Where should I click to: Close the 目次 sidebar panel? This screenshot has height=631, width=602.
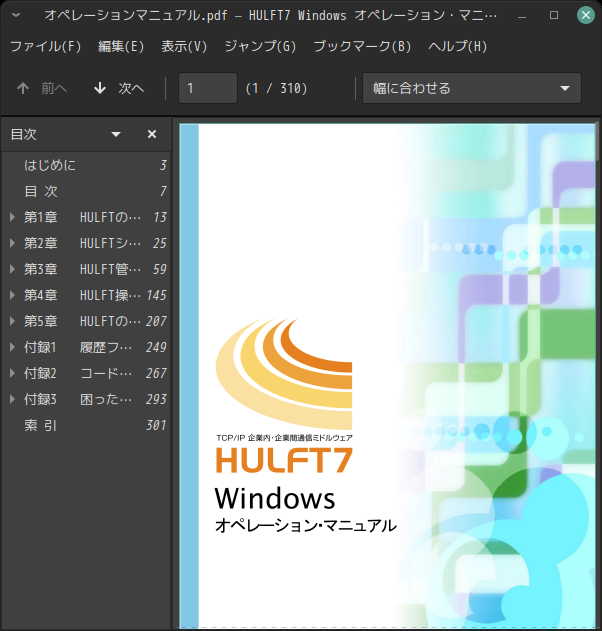(x=152, y=134)
